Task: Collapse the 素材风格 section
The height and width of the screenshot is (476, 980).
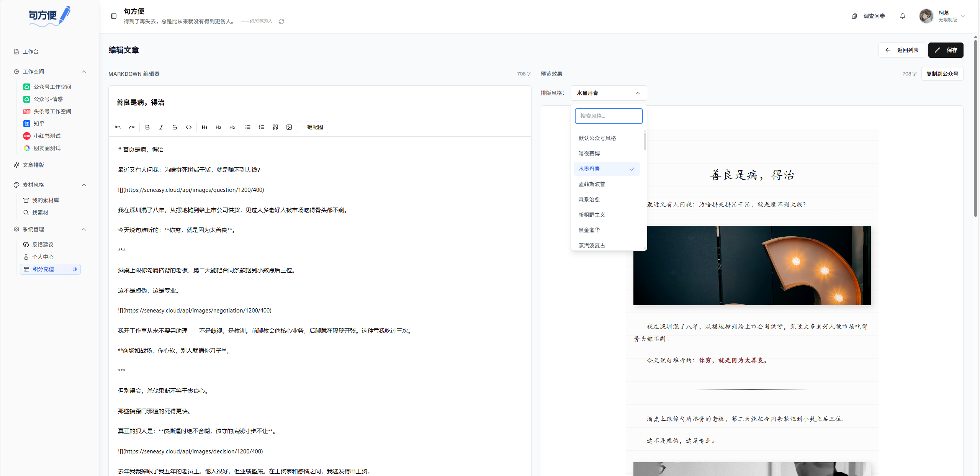Action: coord(84,185)
